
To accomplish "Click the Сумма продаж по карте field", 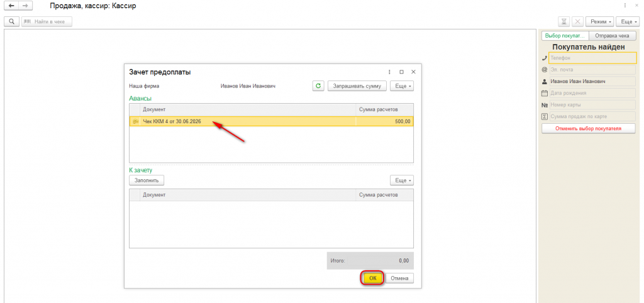I will coord(592,116).
